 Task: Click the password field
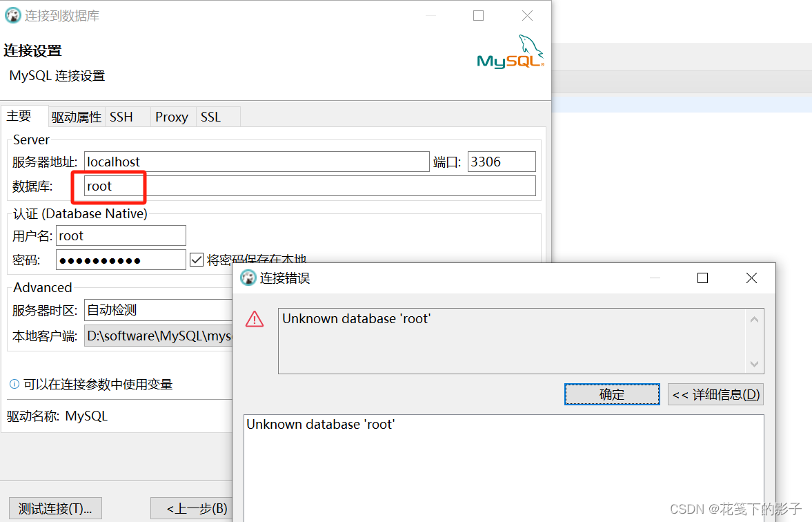click(121, 260)
